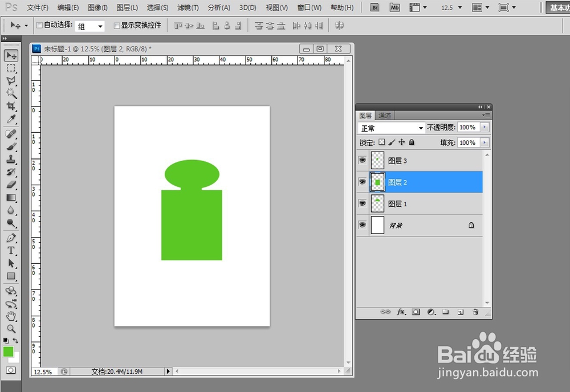Pick the Zoom tool in toolbox
This screenshot has width=570, height=392.
(11, 329)
